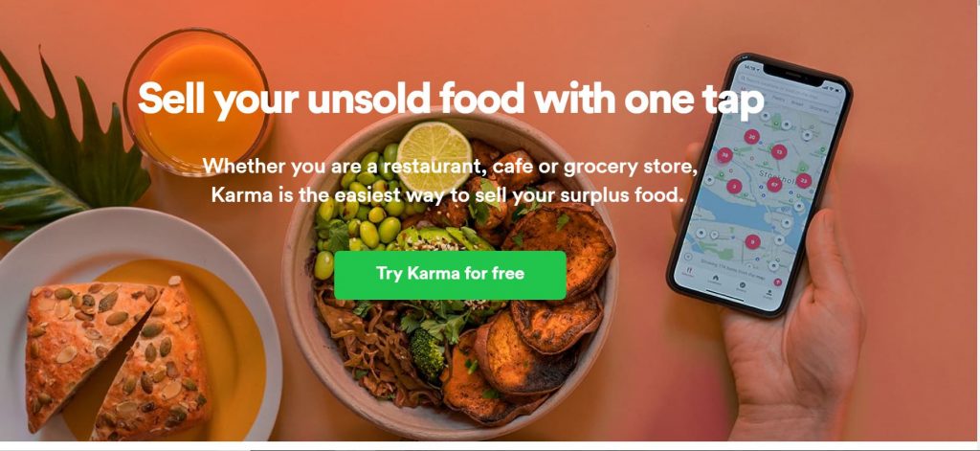The width and height of the screenshot is (980, 451).
Task: Tap the profile icon in the phone's bottom bar
Action: coord(768,293)
